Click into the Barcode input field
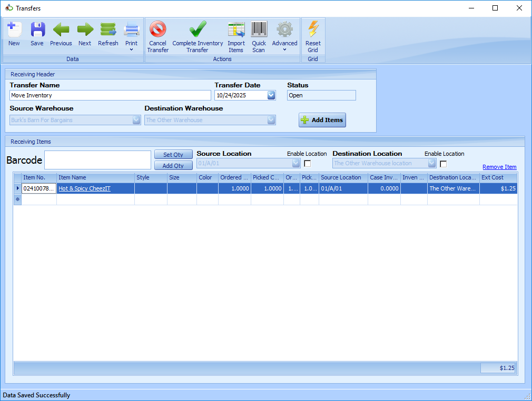Screen dimensions: 532x401 pyautogui.click(x=98, y=160)
